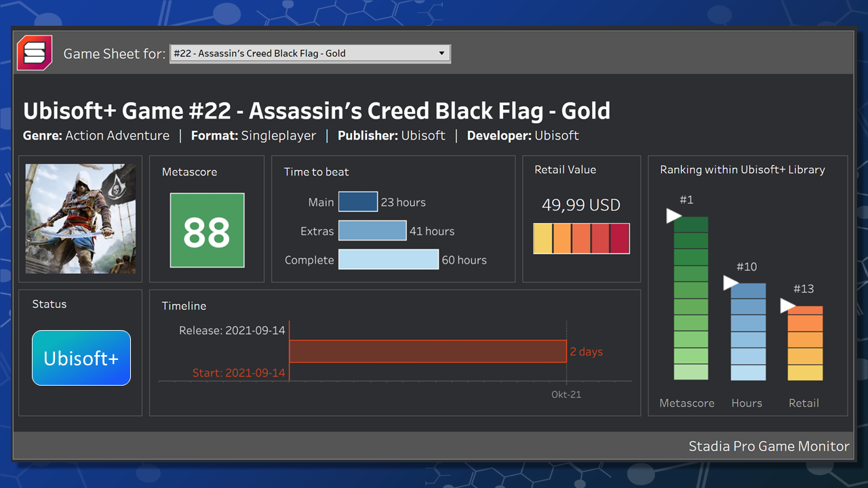
Task: Click 'Format: Singleplayer' text
Action: (x=254, y=136)
